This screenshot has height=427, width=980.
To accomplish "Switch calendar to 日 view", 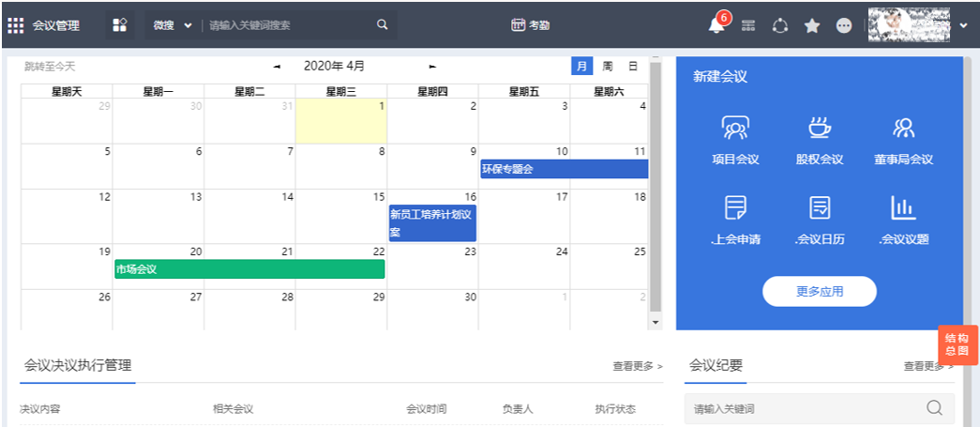I will point(632,67).
